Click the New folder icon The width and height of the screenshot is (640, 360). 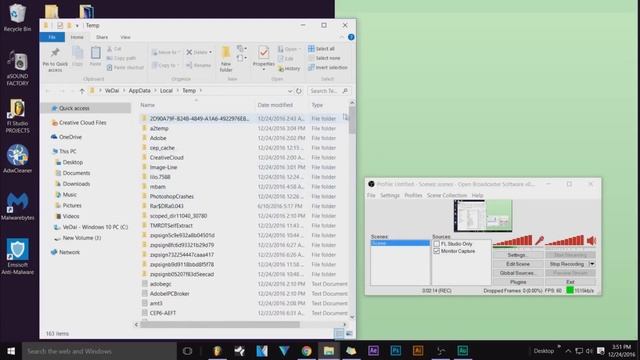[x=226, y=53]
